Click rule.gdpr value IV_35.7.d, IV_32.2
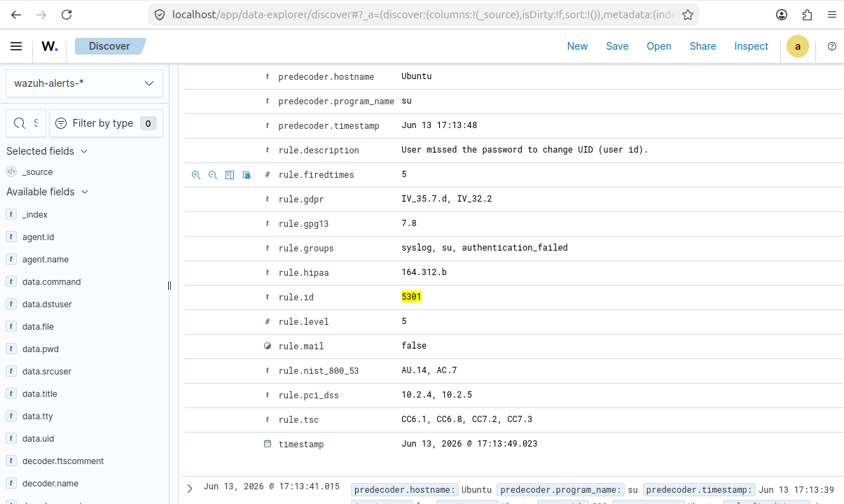The height and width of the screenshot is (504, 844). tap(447, 199)
